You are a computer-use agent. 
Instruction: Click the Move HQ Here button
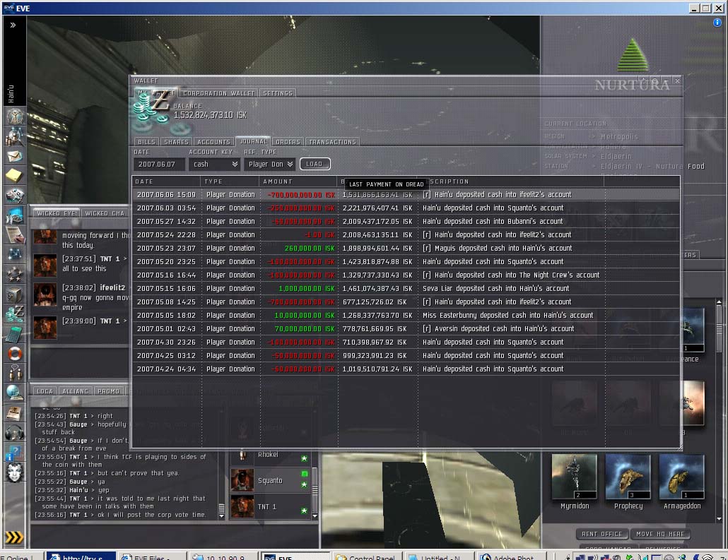coord(660,534)
